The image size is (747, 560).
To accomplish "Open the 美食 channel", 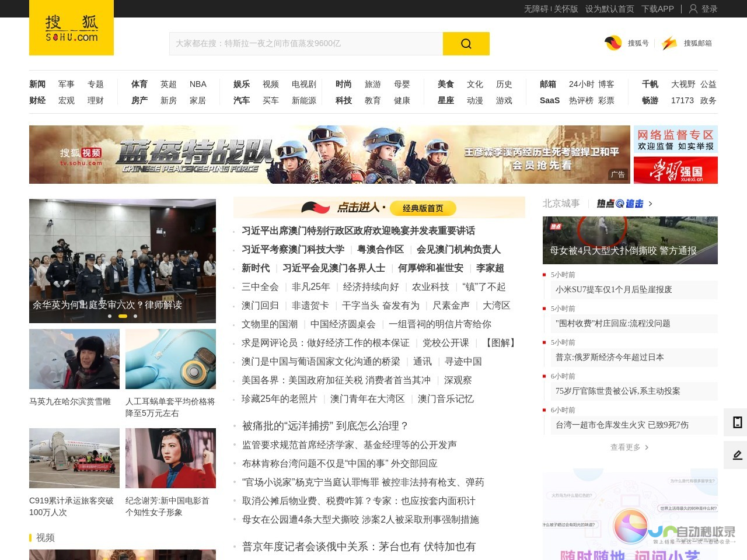I will (x=446, y=84).
